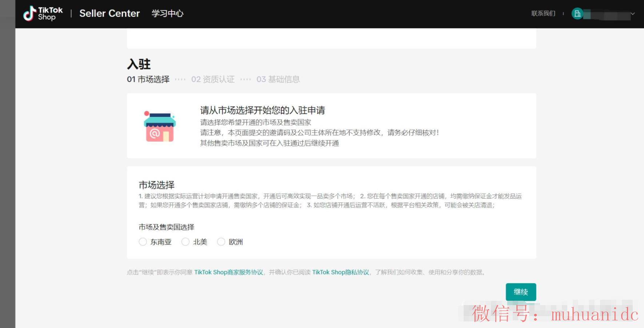Go to step 03 基础信息

tap(278, 79)
